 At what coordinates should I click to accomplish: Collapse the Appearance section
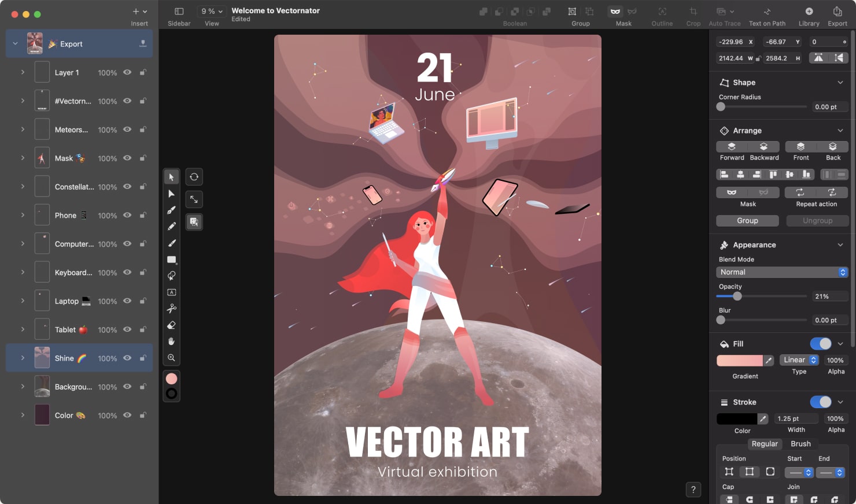[840, 245]
